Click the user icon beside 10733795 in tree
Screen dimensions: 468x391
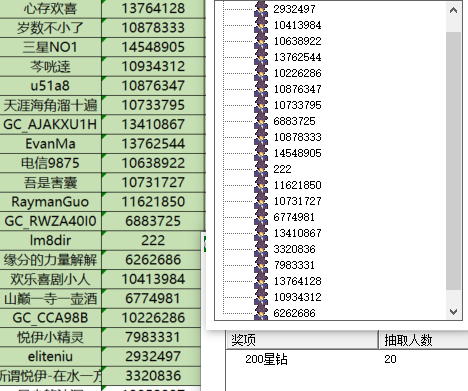tap(261, 105)
